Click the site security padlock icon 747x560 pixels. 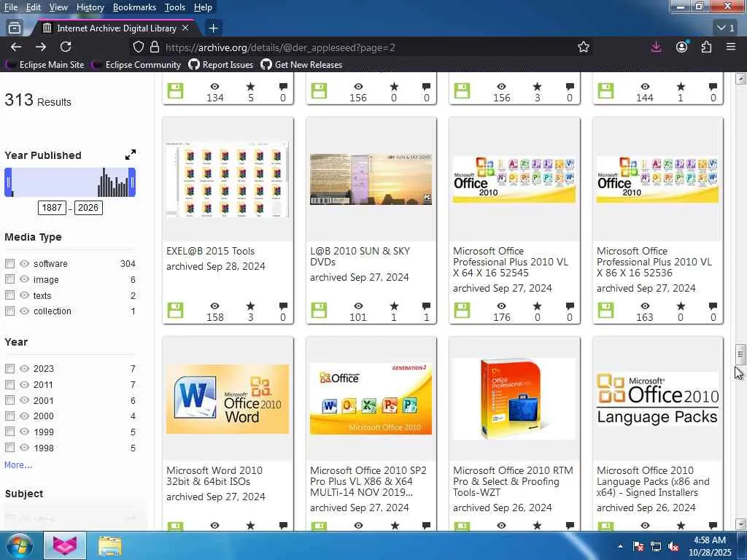coord(155,47)
